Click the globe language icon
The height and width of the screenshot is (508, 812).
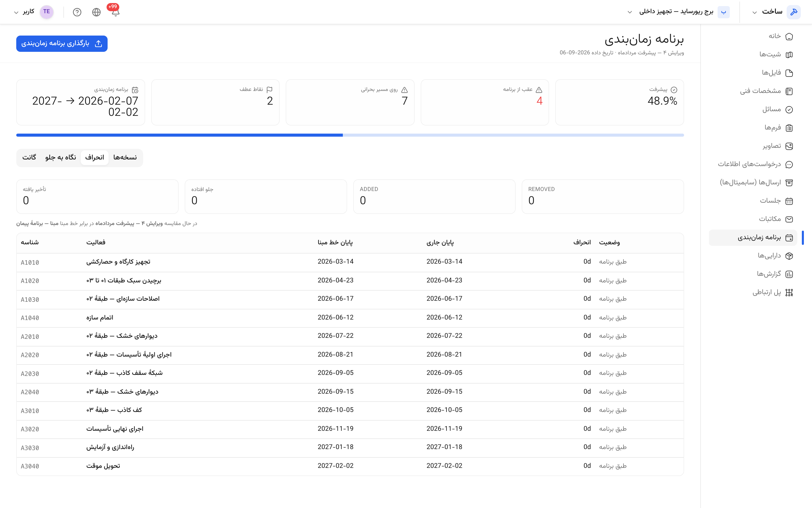click(96, 12)
